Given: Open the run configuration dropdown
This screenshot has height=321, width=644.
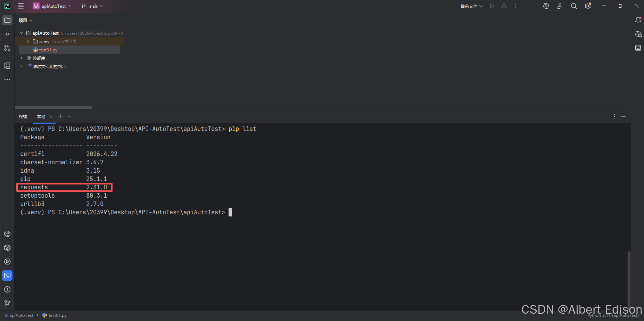Looking at the screenshot, I should click(471, 6).
